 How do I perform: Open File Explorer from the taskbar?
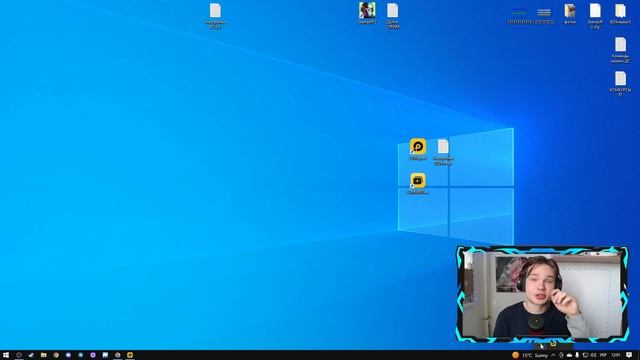pos(43,355)
